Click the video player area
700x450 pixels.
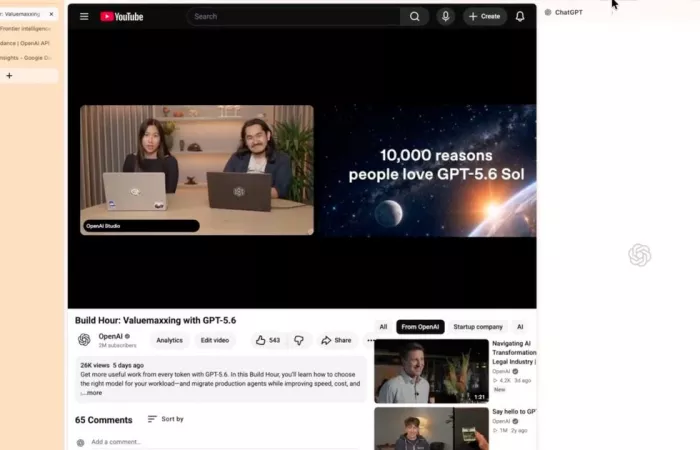pyautogui.click(x=302, y=169)
